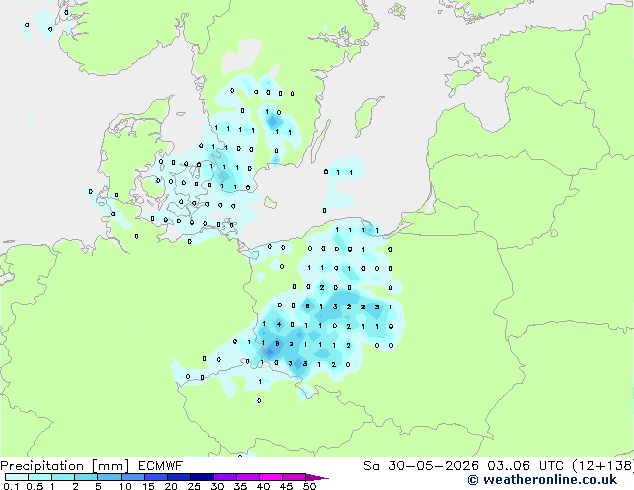Click the 'ECMWF' model label
This screenshot has width=634, height=490.
[161, 466]
